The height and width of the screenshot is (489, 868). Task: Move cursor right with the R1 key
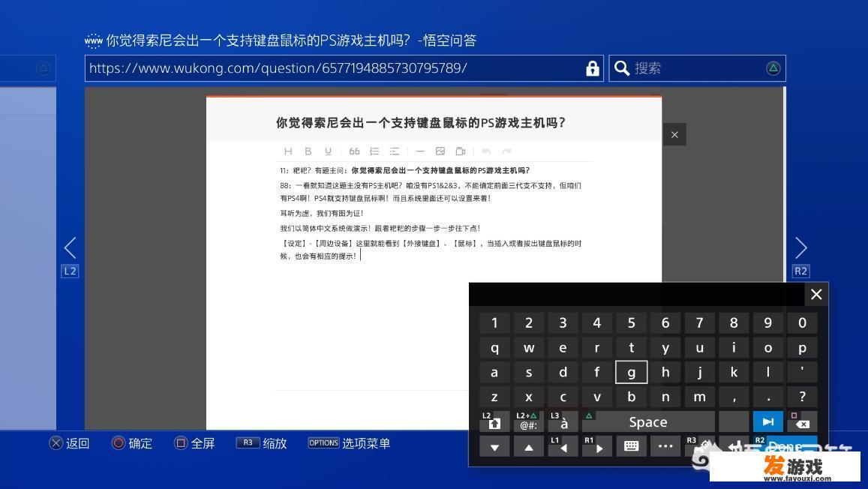tap(596, 446)
